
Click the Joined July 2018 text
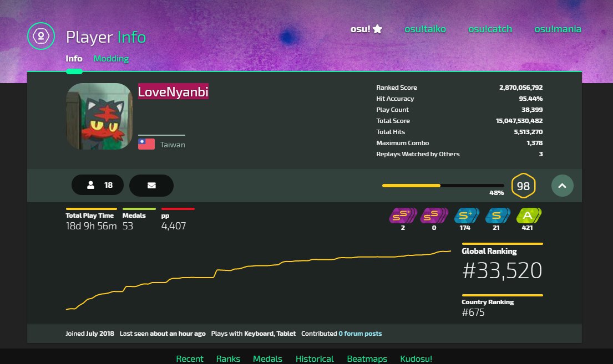click(90, 334)
